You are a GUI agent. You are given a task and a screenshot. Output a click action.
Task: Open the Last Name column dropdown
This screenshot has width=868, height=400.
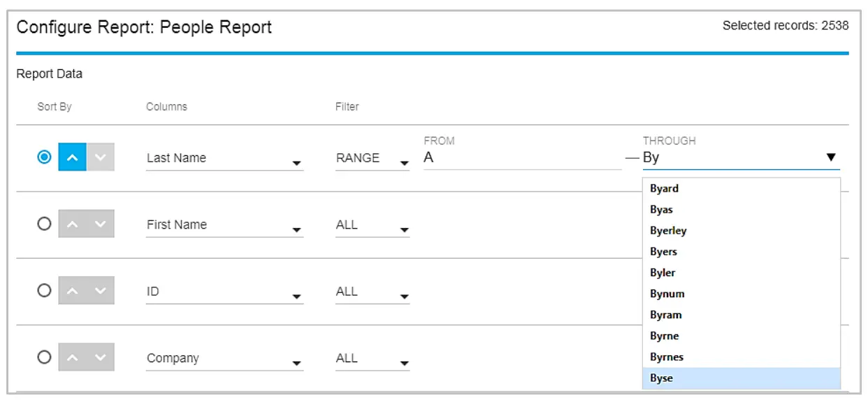point(224,159)
